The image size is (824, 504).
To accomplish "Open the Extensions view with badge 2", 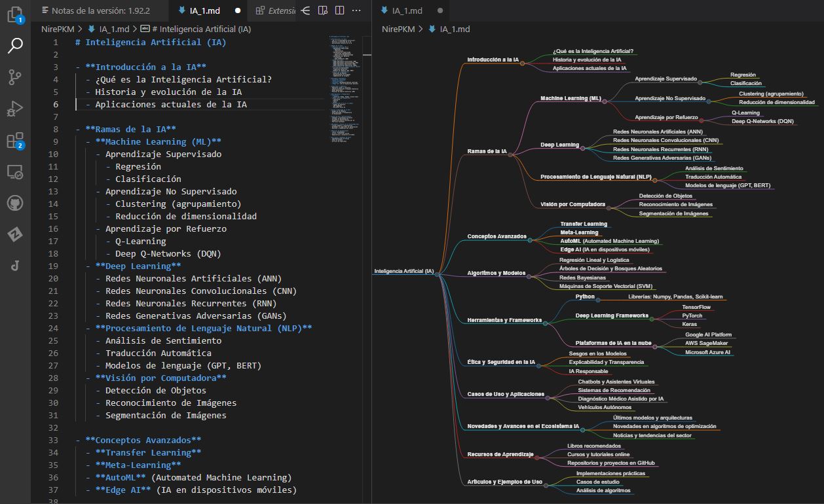I will point(16,140).
